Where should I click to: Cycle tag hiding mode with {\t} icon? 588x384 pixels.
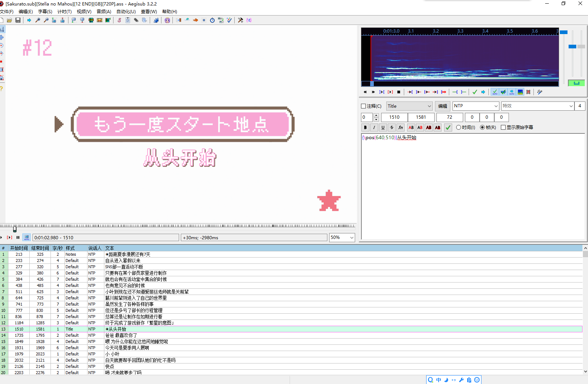click(x=249, y=20)
